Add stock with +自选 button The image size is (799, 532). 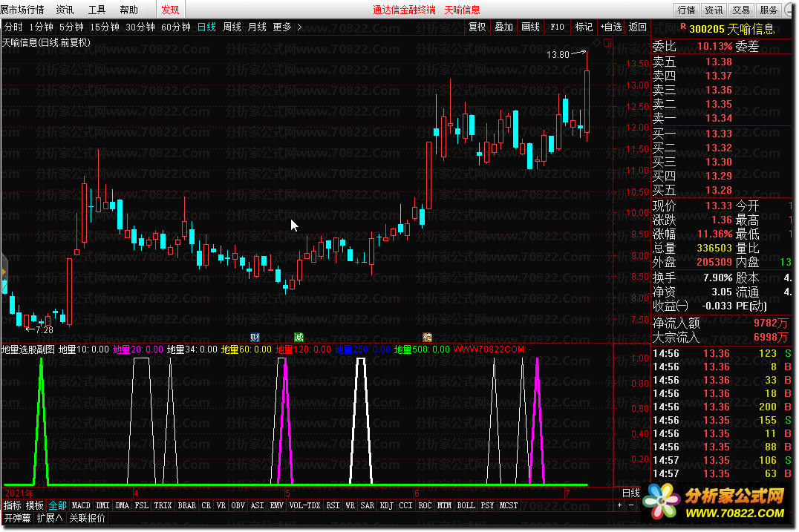pyautogui.click(x=611, y=27)
